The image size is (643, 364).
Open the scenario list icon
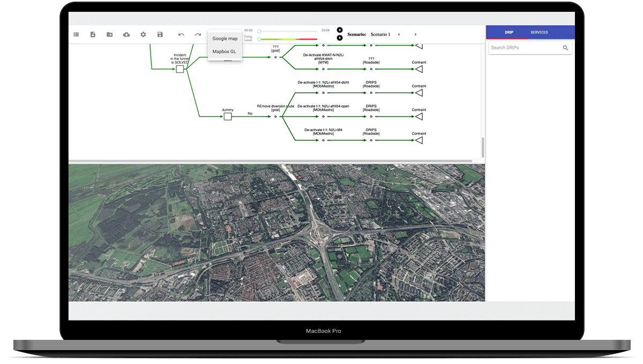[x=76, y=34]
